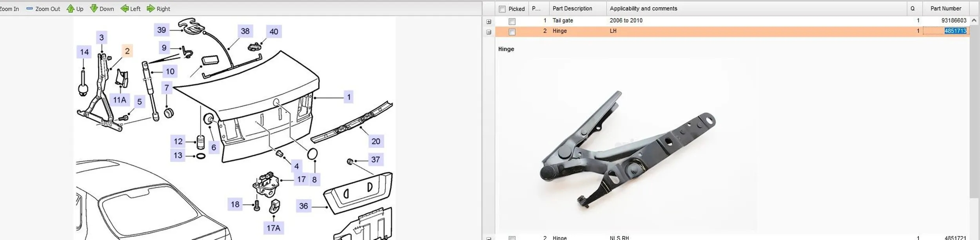Select highlighted callout number 2 in diagram
Image resolution: width=980 pixels, height=240 pixels.
tap(127, 51)
